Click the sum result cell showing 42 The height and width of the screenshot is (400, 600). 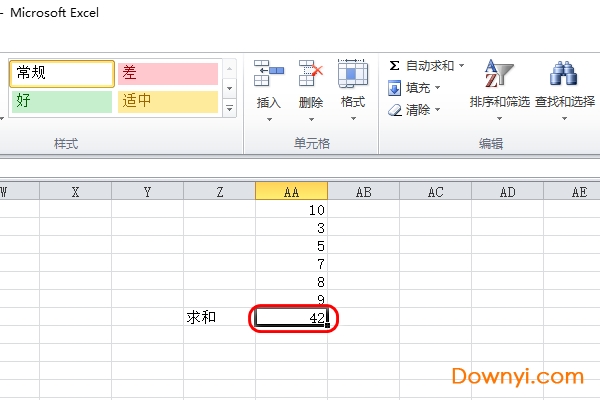[x=291, y=318]
